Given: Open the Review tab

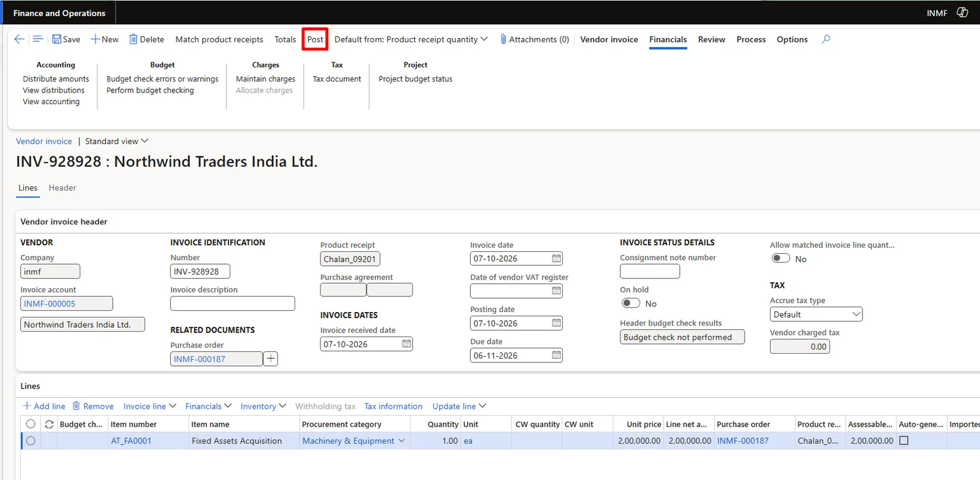Looking at the screenshot, I should click(x=712, y=39).
